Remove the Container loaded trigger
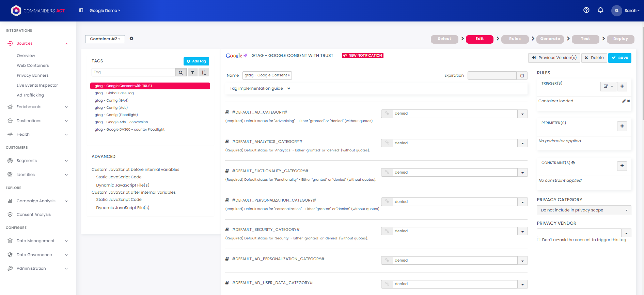This screenshot has width=644, height=295. tap(628, 101)
